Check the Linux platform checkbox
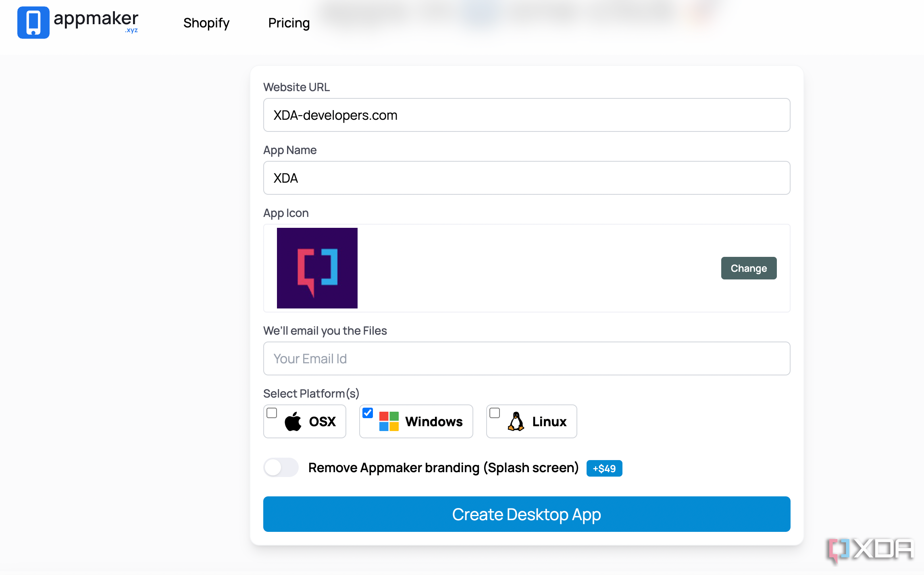924x575 pixels. (x=495, y=412)
